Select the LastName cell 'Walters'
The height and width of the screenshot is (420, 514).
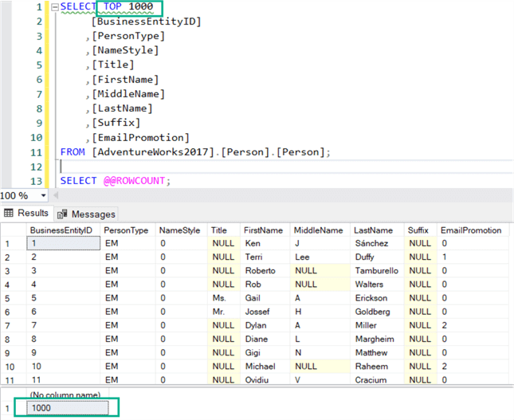[x=377, y=285]
